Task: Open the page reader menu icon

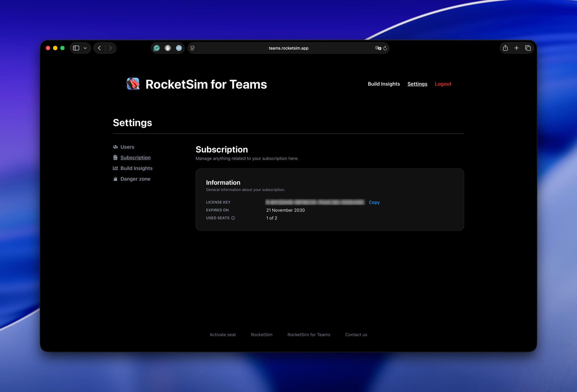Action: point(192,48)
